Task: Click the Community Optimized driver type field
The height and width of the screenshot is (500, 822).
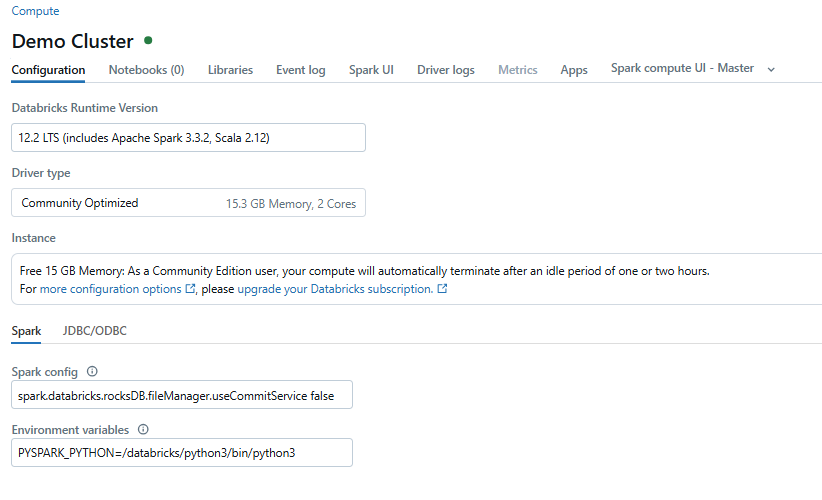Action: [x=188, y=202]
